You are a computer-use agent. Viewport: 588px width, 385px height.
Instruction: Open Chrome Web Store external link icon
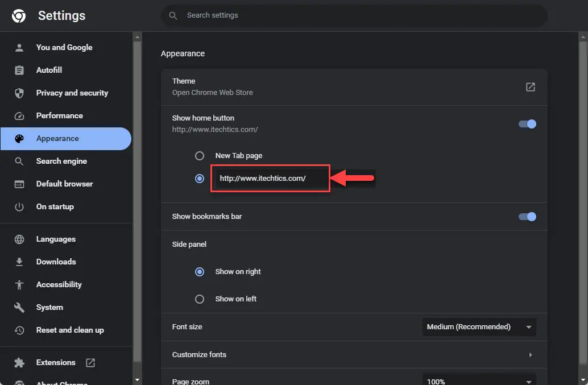(x=530, y=87)
